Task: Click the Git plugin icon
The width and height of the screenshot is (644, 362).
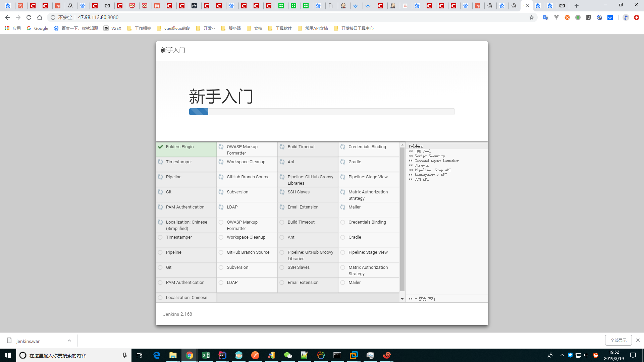Action: tap(160, 192)
